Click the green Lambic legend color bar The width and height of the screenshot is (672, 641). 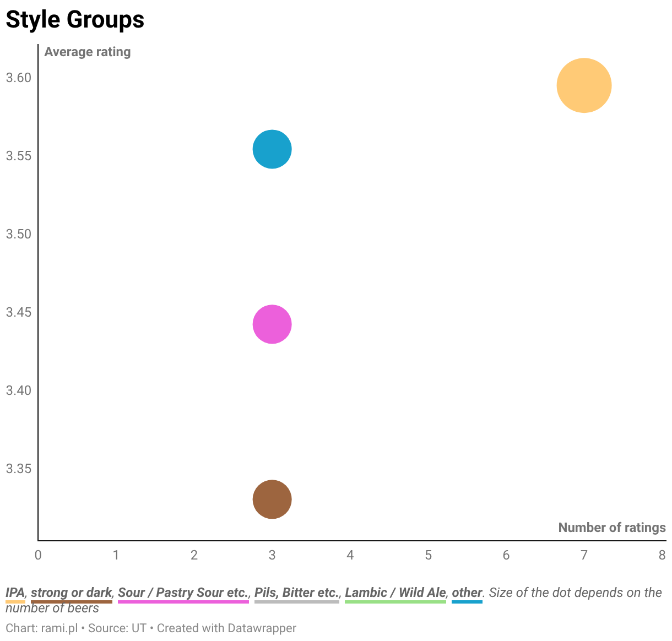coord(395,602)
